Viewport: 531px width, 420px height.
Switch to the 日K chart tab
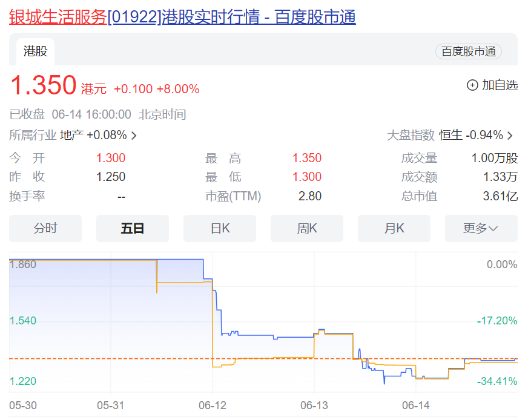coord(220,228)
